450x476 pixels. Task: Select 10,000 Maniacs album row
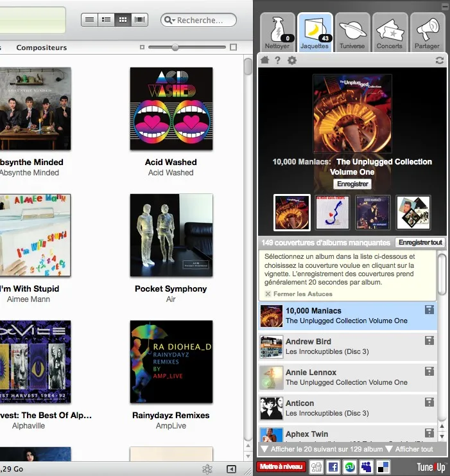(348, 315)
